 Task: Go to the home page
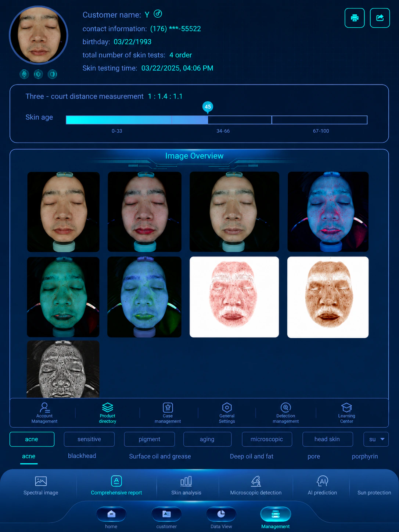[x=111, y=518]
